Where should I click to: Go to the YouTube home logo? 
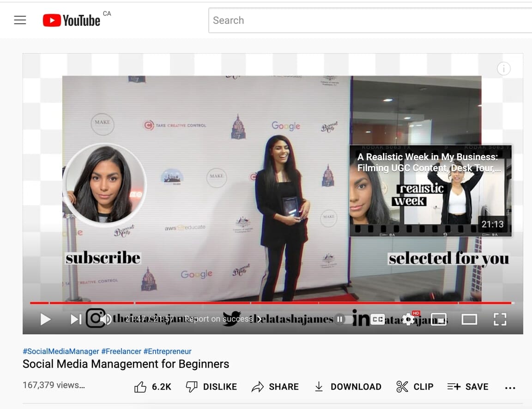coord(72,20)
